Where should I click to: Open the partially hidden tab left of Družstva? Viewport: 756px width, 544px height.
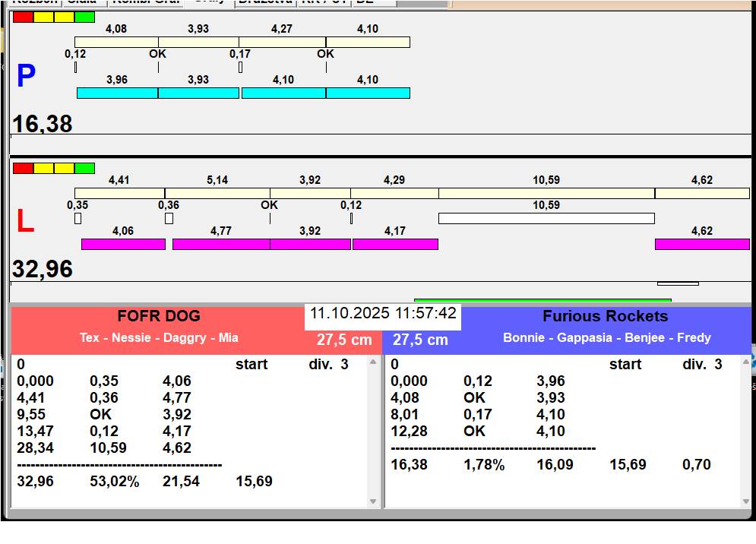(208, 2)
